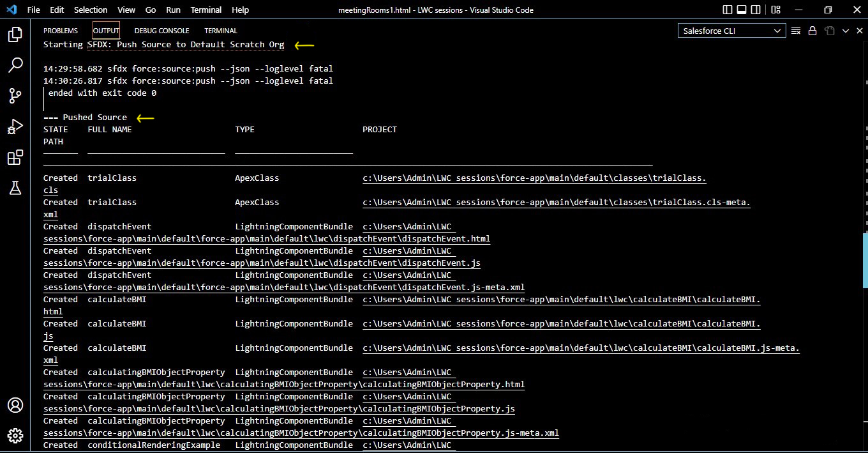Open the Manage gear menu
The height and width of the screenshot is (453, 868).
click(15, 436)
